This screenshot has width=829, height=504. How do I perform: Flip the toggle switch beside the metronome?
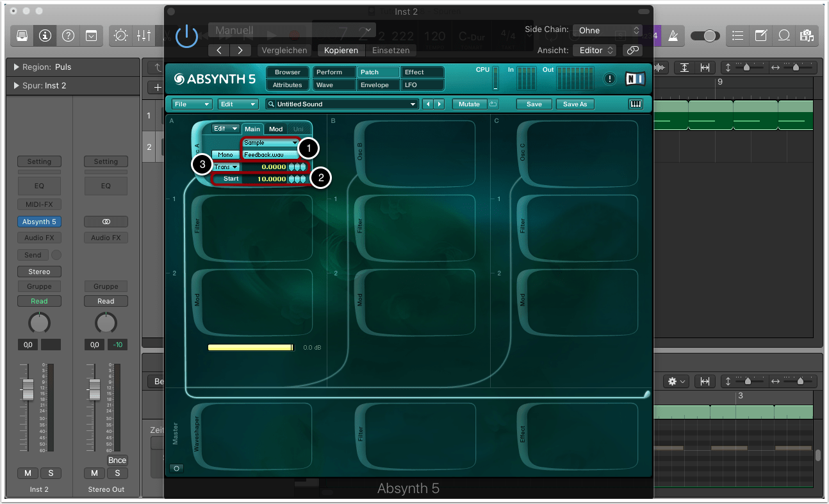click(x=707, y=36)
